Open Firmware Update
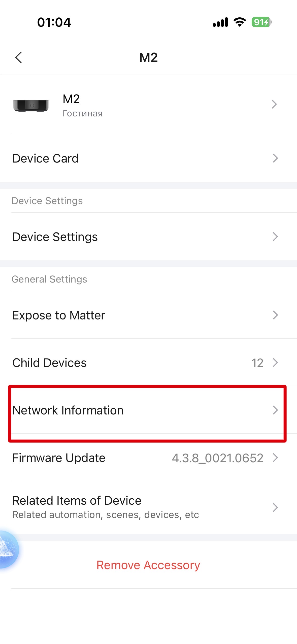The width and height of the screenshot is (297, 644). [59, 458]
